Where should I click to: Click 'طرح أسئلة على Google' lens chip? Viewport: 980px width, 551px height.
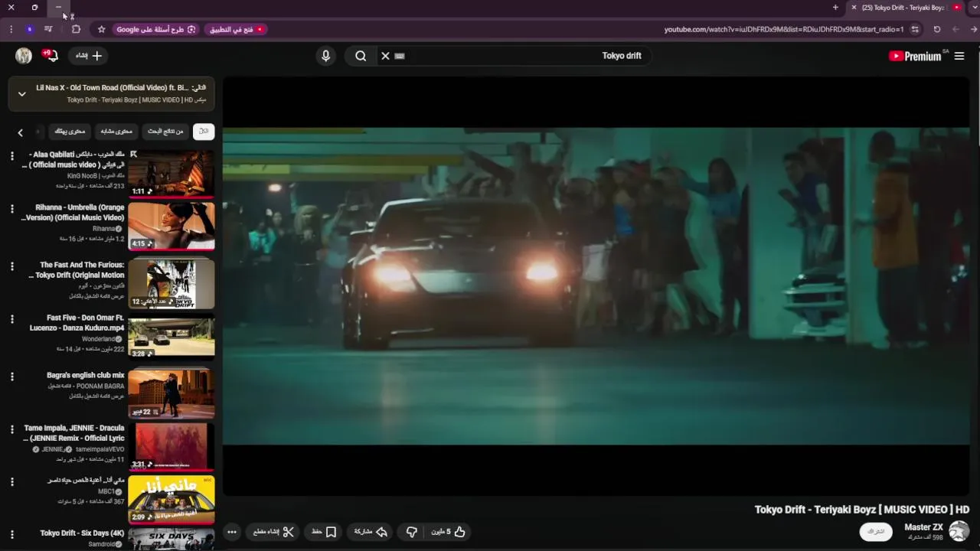click(x=156, y=29)
